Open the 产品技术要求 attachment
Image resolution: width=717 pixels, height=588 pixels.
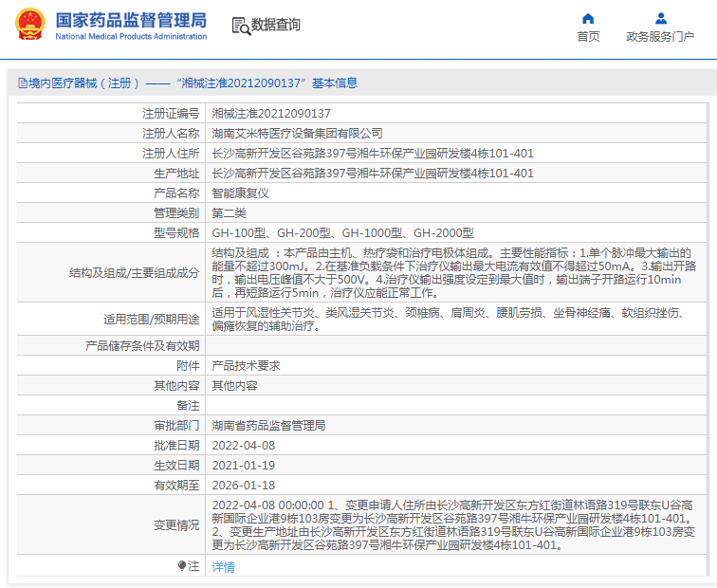point(246,366)
